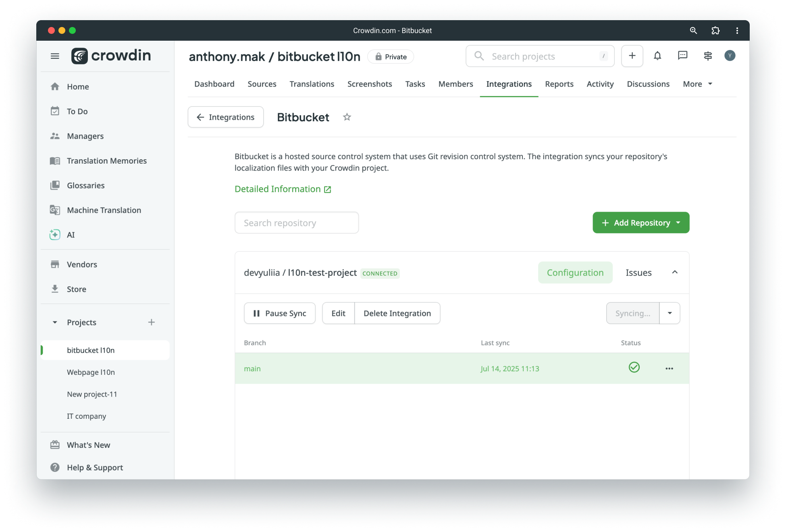Open Detailed Information link
The width and height of the screenshot is (786, 532).
(x=283, y=189)
